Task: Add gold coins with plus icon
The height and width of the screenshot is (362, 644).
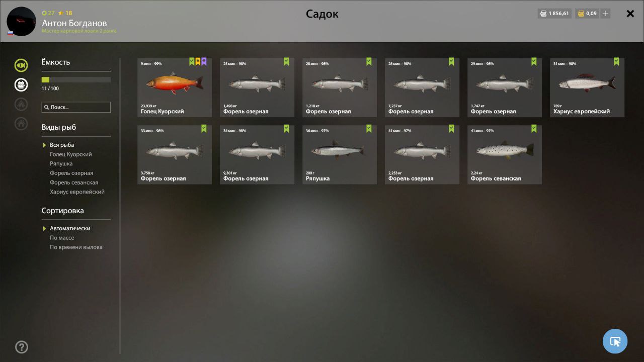Action: [605, 14]
